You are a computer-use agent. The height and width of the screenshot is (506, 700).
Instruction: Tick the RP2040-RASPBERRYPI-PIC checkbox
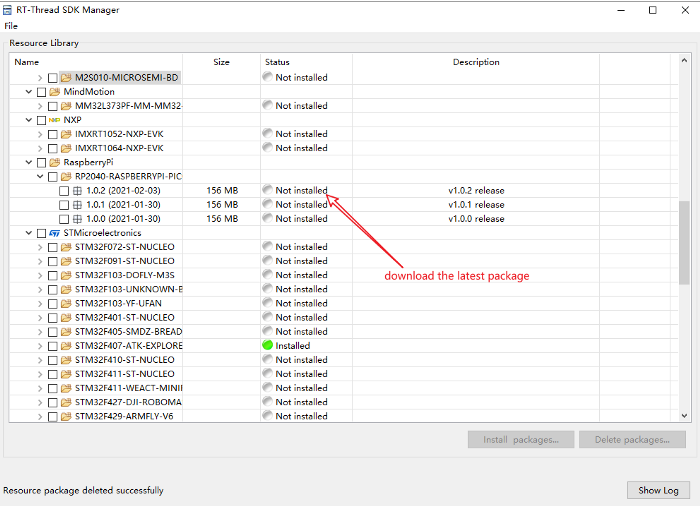[53, 177]
